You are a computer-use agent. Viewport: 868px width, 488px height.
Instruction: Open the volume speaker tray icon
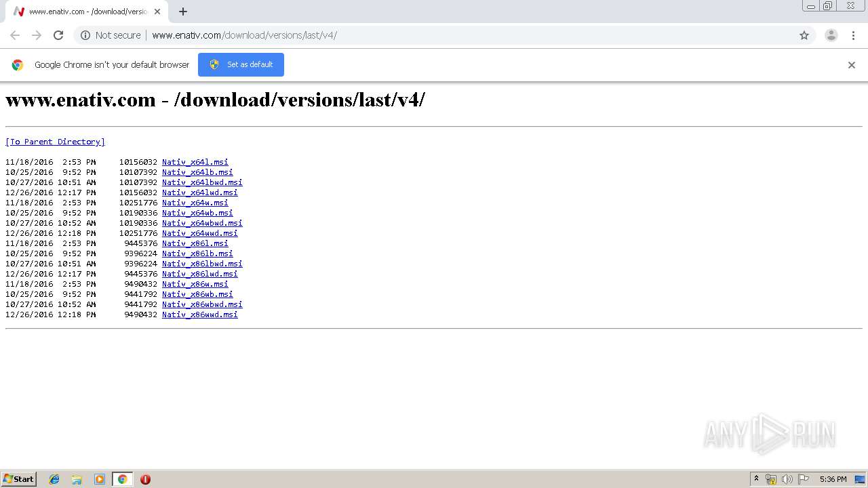point(787,479)
